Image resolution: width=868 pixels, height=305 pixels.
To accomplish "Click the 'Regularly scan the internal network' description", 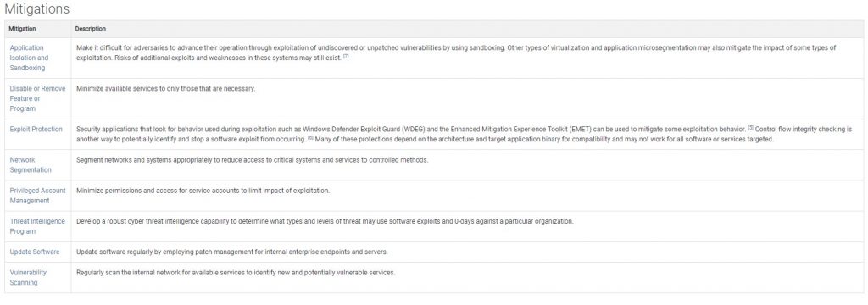I will (236, 272).
